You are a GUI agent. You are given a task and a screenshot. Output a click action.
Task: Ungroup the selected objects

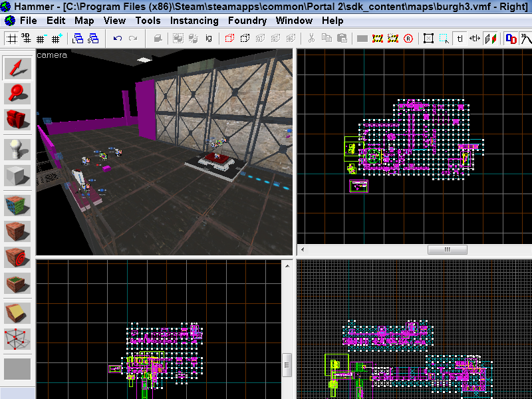194,39
